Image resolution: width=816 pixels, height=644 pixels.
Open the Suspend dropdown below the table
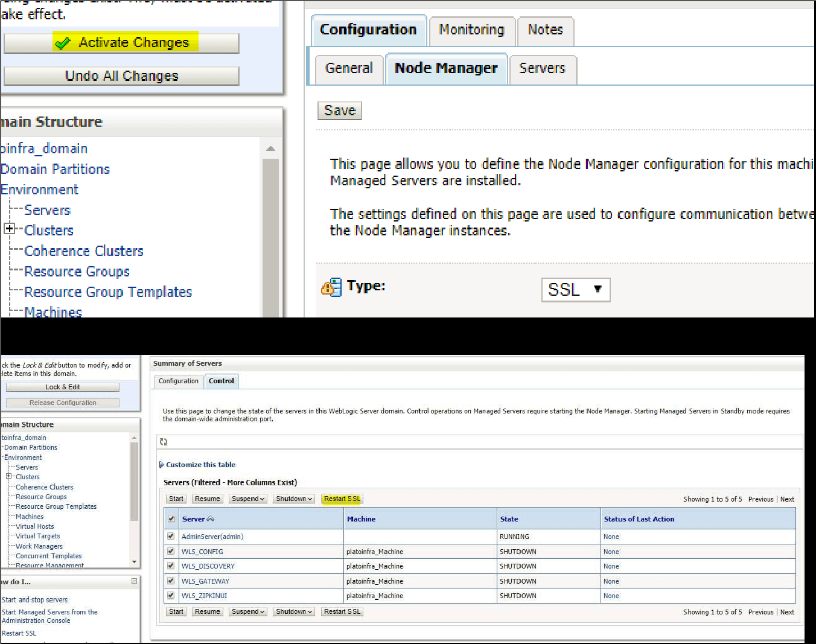tap(248, 612)
